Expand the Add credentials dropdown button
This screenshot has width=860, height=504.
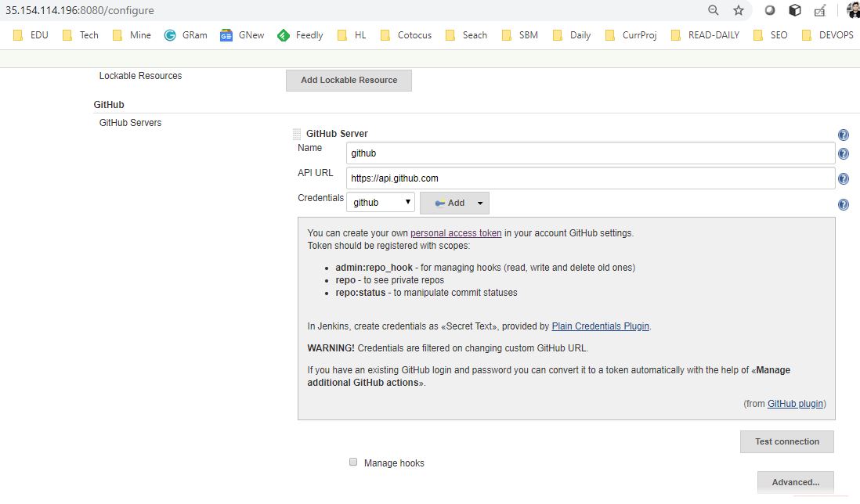click(455, 203)
